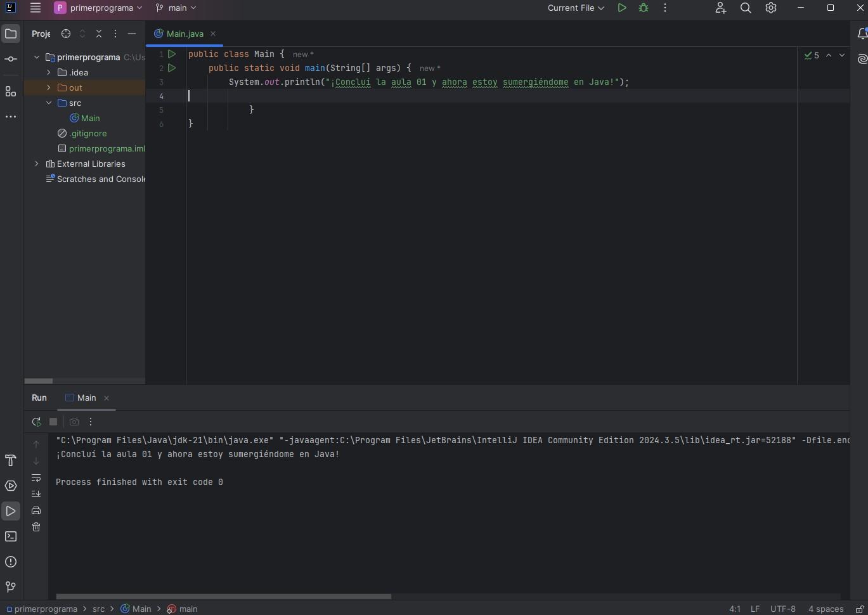Open the Problems tool window
The width and height of the screenshot is (868, 615).
tap(11, 562)
